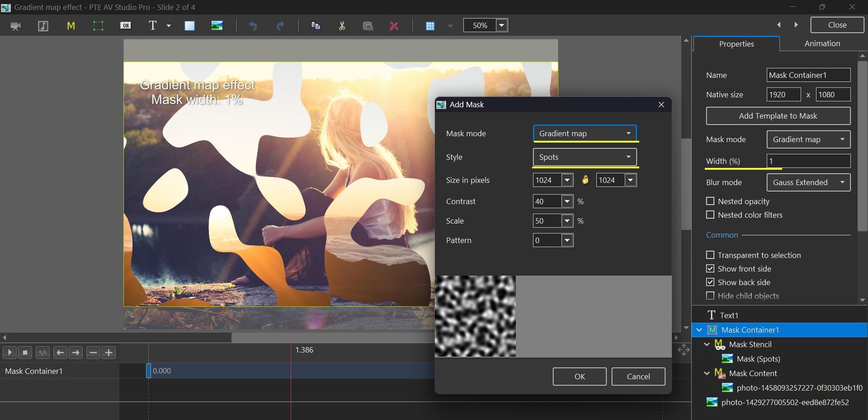Open the Style dropdown showing Spots

[585, 157]
